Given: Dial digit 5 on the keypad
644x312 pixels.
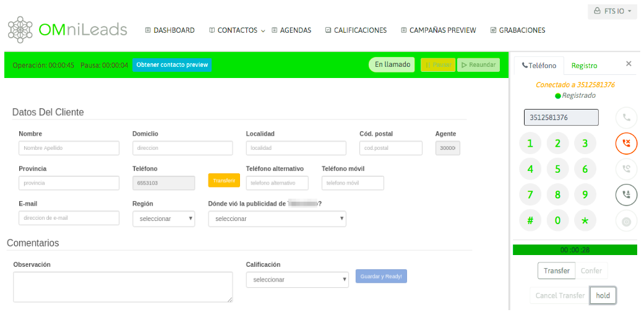Looking at the screenshot, I should coord(557,169).
